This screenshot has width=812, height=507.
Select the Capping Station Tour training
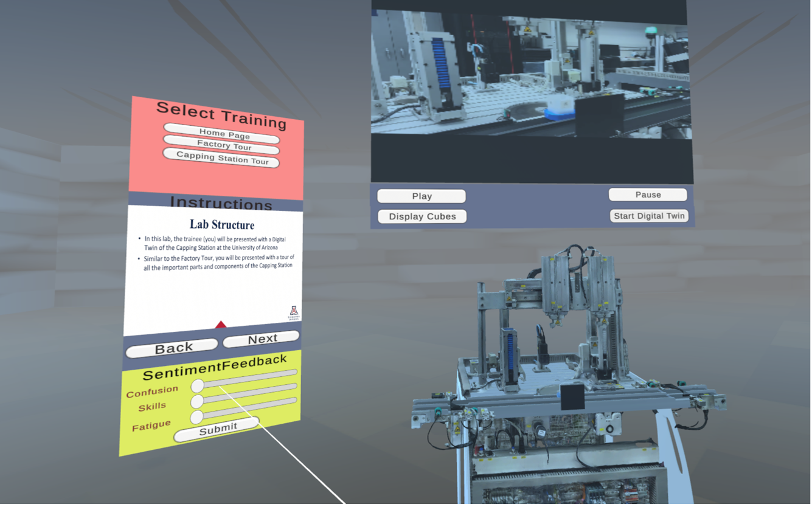coord(221,157)
